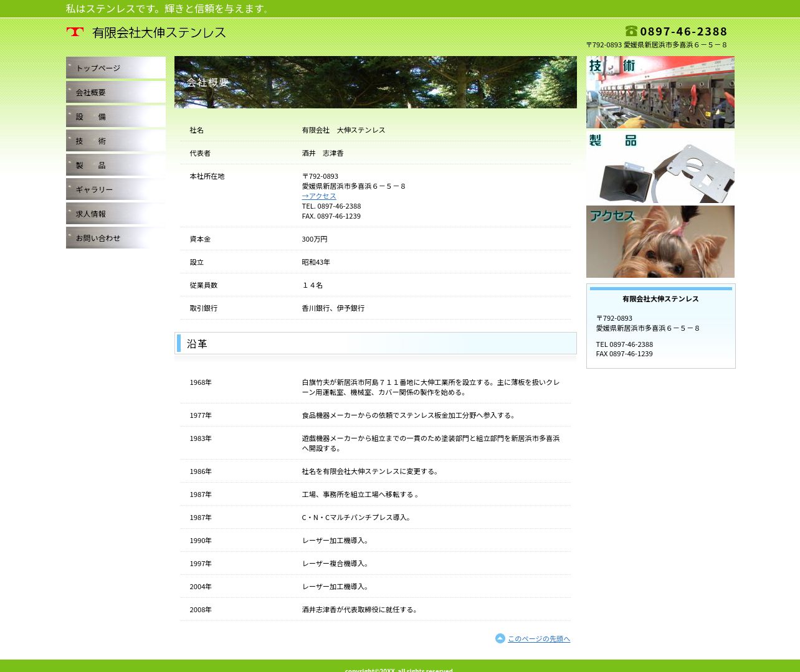Click the red company logo icon

[x=75, y=32]
